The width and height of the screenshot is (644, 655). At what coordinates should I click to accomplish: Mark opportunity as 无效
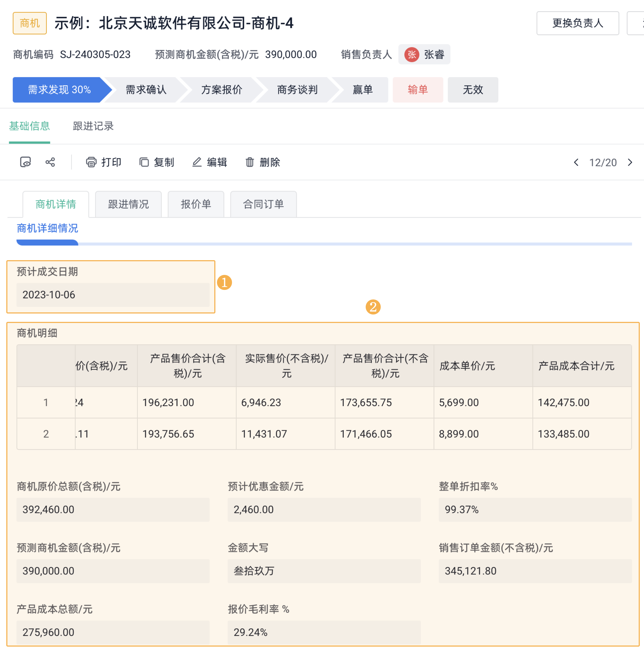[x=473, y=90]
